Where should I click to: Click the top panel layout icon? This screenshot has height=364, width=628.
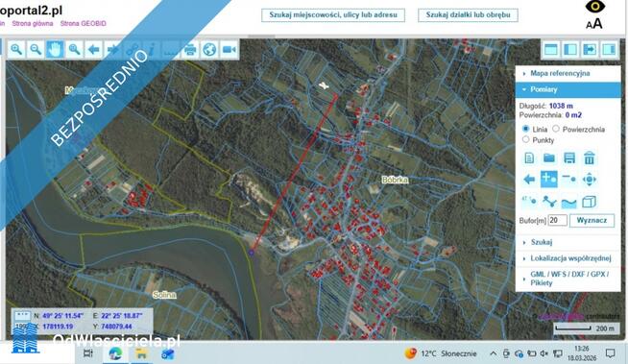pos(551,49)
